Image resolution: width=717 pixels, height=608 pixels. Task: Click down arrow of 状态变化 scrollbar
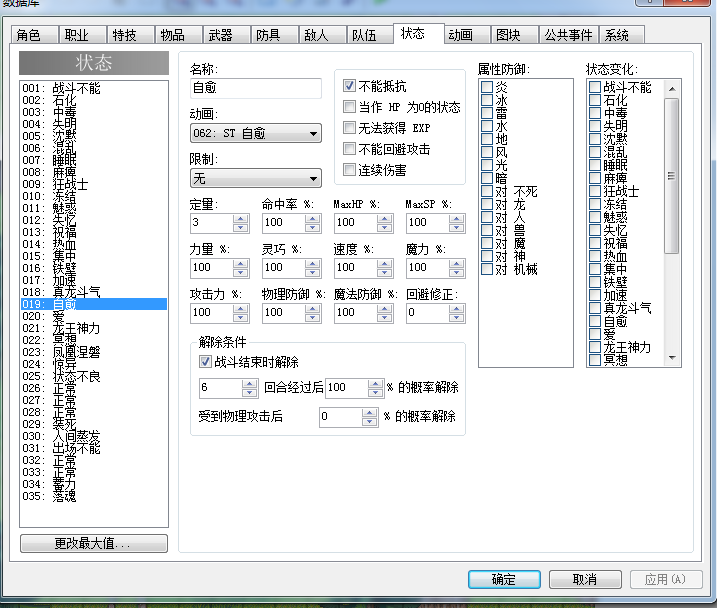point(672,357)
